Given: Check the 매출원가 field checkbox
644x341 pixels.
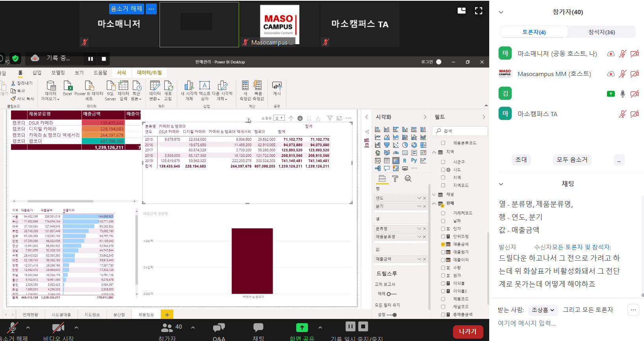Looking at the screenshot, I should [443, 252].
